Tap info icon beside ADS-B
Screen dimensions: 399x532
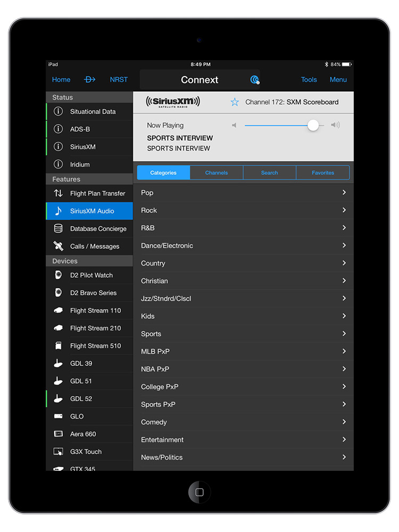click(59, 129)
